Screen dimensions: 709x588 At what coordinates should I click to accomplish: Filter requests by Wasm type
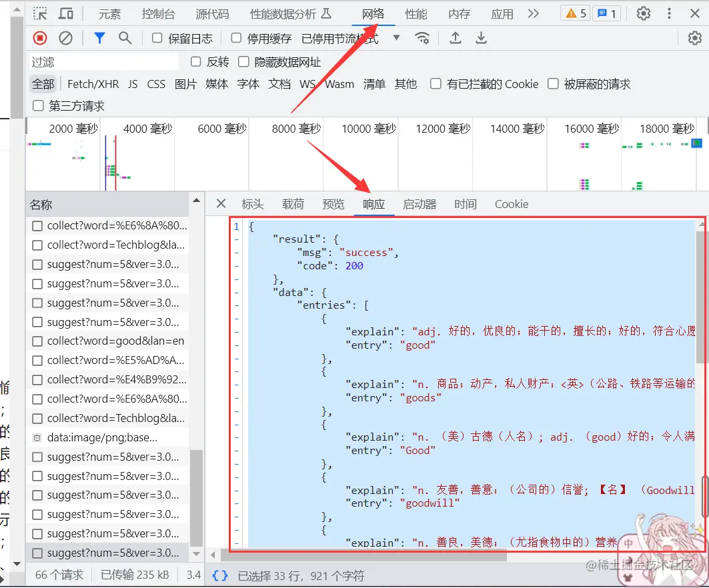[339, 84]
